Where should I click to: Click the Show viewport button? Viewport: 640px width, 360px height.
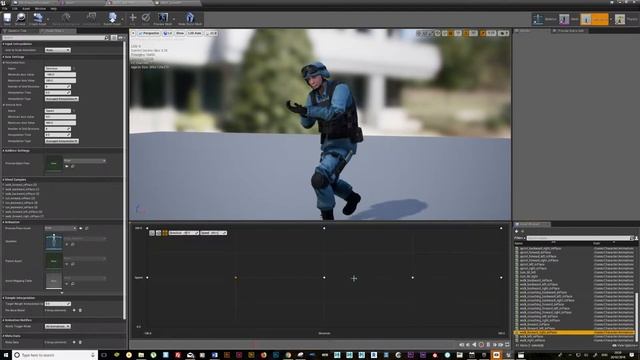[180, 33]
